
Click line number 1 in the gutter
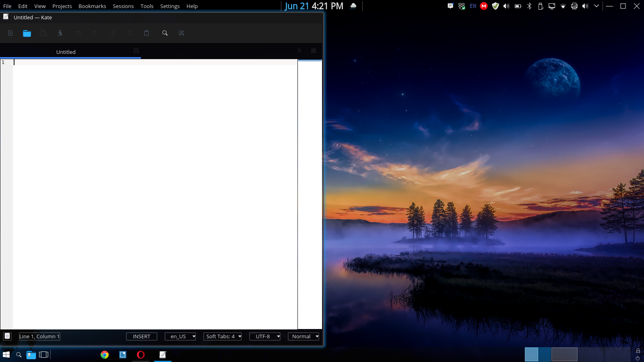pyautogui.click(x=3, y=62)
